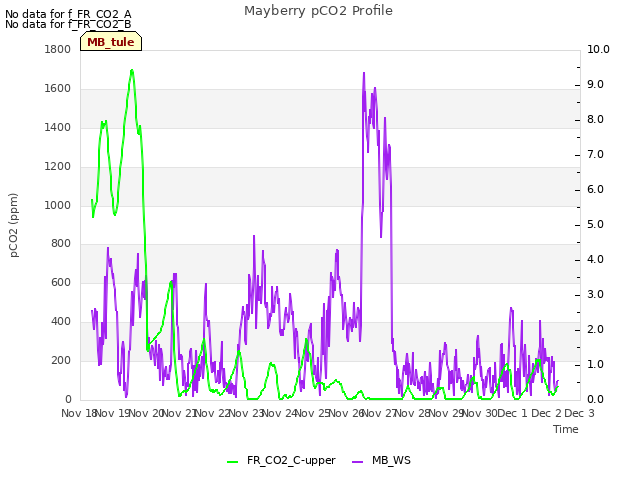Screen dimensions: 640x480
Task: Click the Dec 1 date tick label
Action: pos(513,413)
